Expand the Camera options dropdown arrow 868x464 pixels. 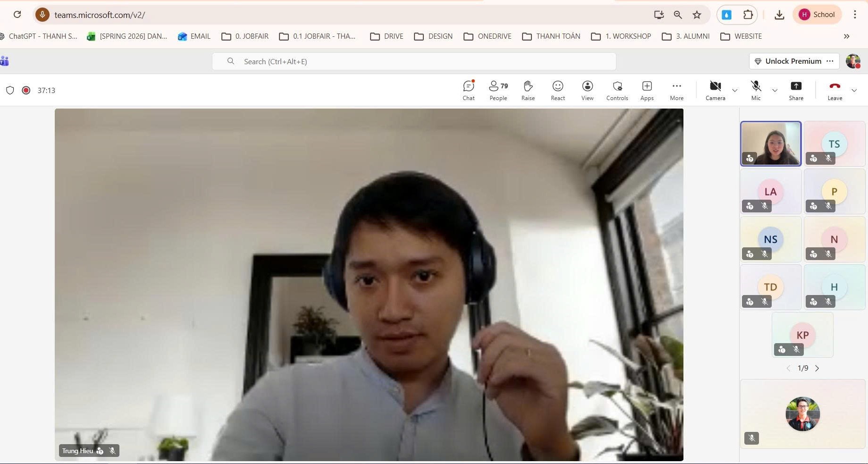click(734, 90)
